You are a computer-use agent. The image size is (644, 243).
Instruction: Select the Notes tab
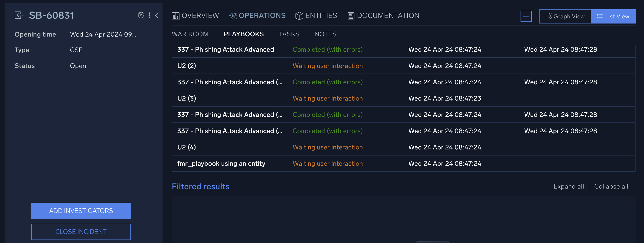[x=325, y=34]
